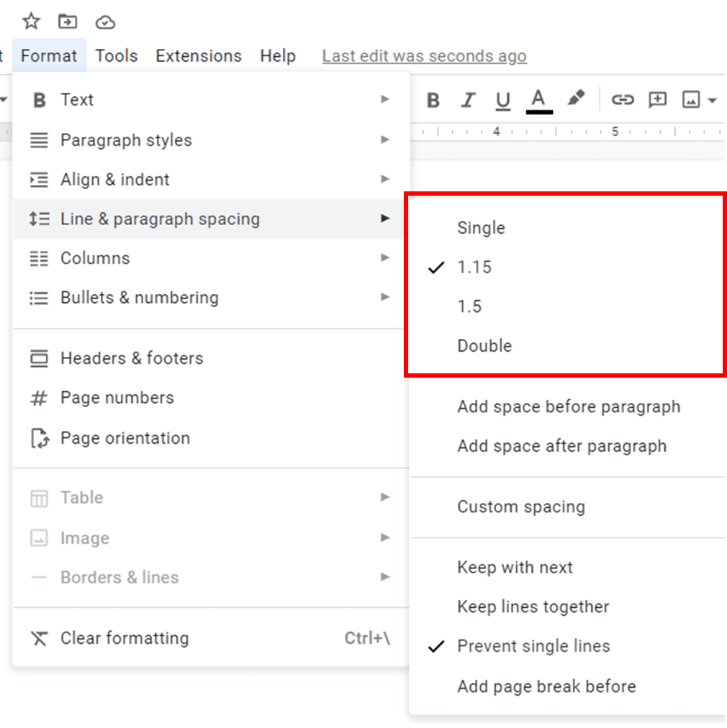
Task: Apply italic formatting
Action: 468,100
